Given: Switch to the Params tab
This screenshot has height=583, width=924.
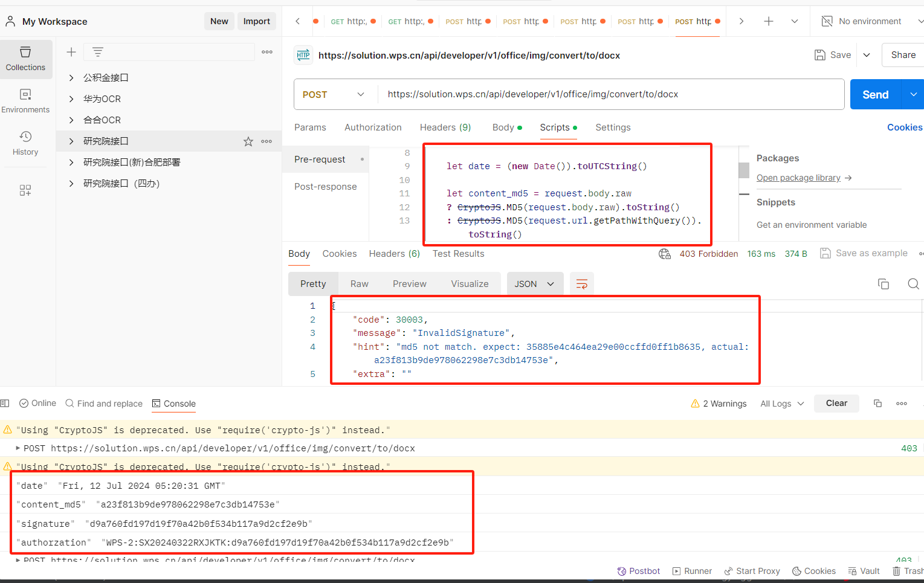Looking at the screenshot, I should 310,127.
